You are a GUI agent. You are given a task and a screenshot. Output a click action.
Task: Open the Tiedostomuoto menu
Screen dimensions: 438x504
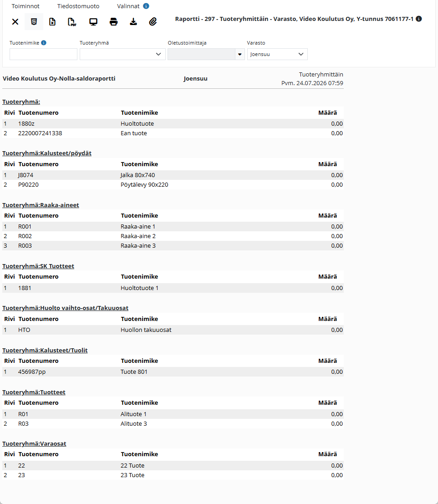[x=78, y=6]
